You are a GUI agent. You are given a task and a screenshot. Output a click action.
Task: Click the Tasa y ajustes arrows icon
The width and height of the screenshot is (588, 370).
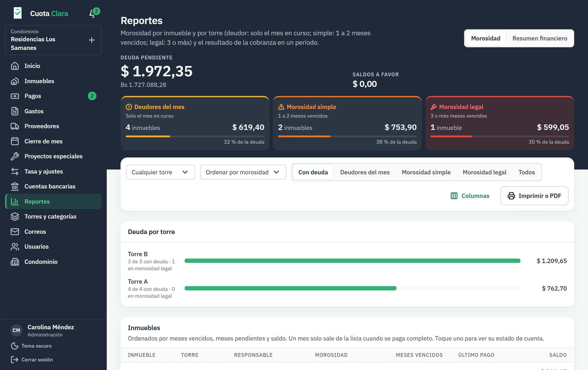point(15,172)
